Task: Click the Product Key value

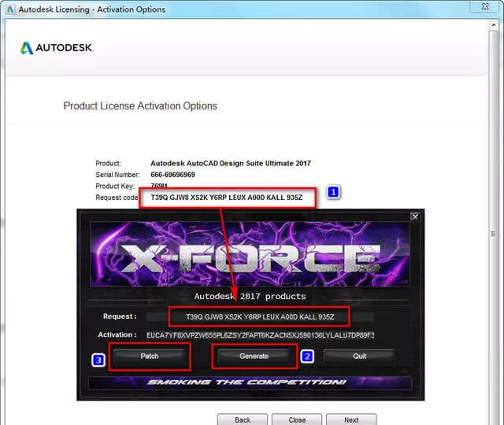Action: click(x=159, y=186)
